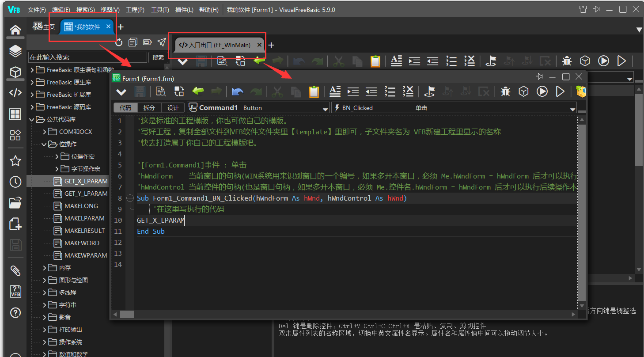Click the 在此输入搜索 search input field
This screenshot has height=357, width=644.
pos(87,57)
